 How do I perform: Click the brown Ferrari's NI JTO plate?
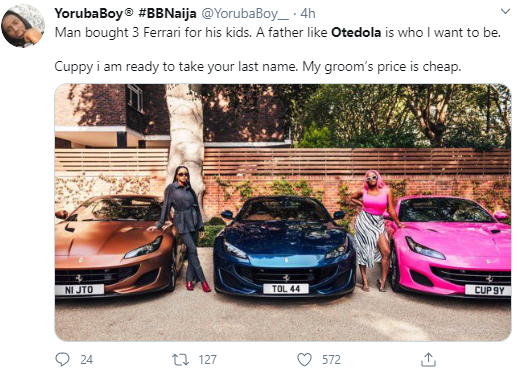point(79,290)
